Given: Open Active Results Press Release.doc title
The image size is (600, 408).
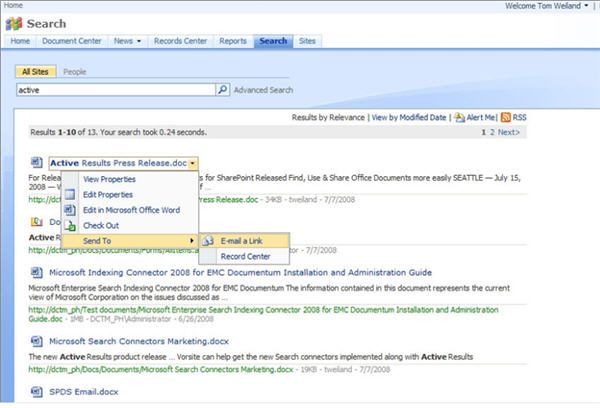Looking at the screenshot, I should pyautogui.click(x=119, y=163).
